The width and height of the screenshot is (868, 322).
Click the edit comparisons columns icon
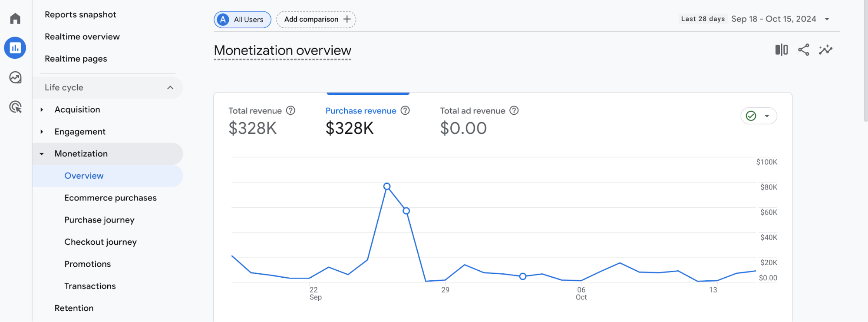click(x=781, y=50)
